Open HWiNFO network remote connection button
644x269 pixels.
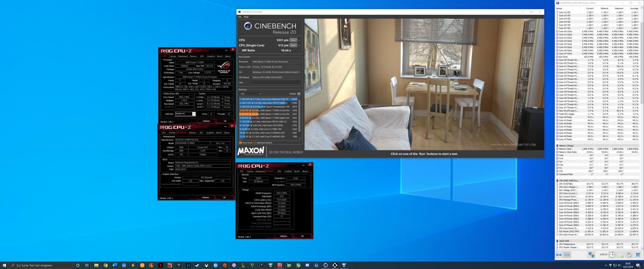pos(591,255)
